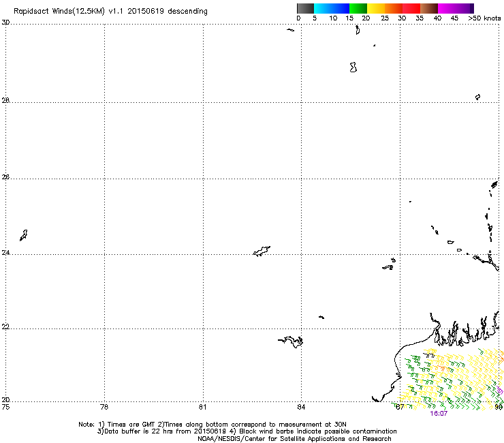Click the brown 35-40 knots color swatch
The width and height of the screenshot is (504, 443).
(x=429, y=8)
